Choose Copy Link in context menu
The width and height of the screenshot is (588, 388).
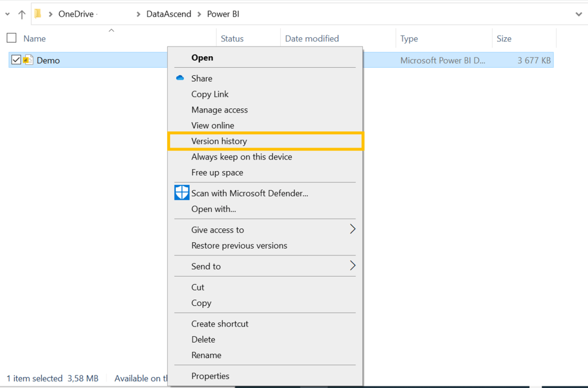[x=210, y=94]
